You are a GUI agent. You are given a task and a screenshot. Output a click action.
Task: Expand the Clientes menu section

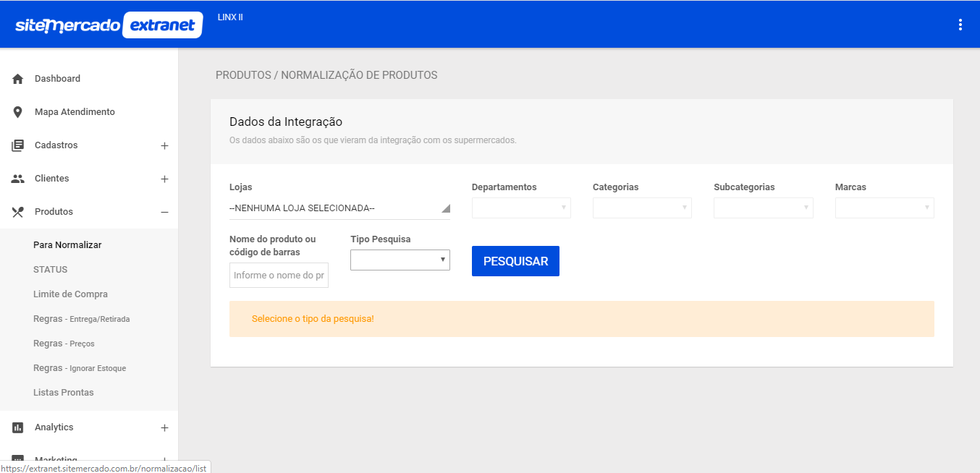[164, 179]
